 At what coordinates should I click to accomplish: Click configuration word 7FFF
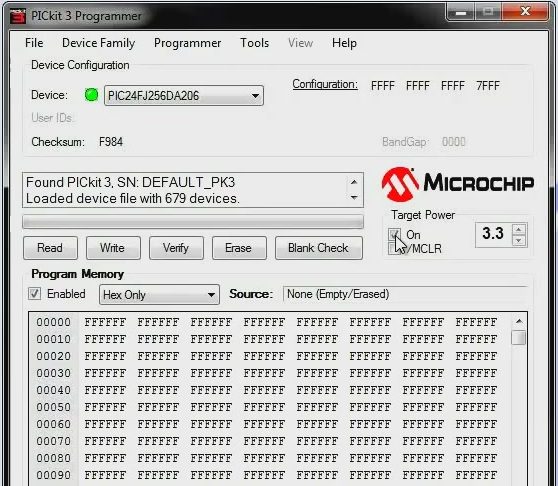coord(488,86)
